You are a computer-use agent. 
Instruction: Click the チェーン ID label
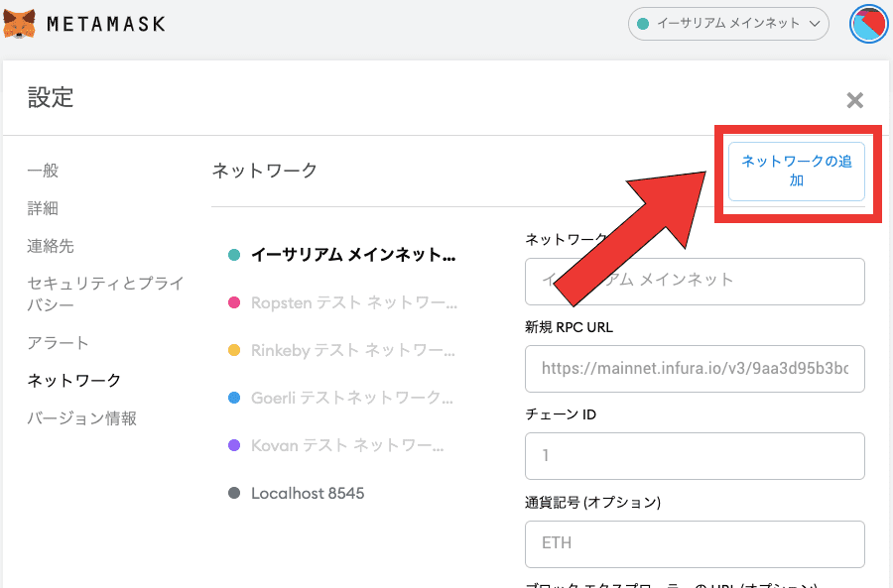pos(561,414)
